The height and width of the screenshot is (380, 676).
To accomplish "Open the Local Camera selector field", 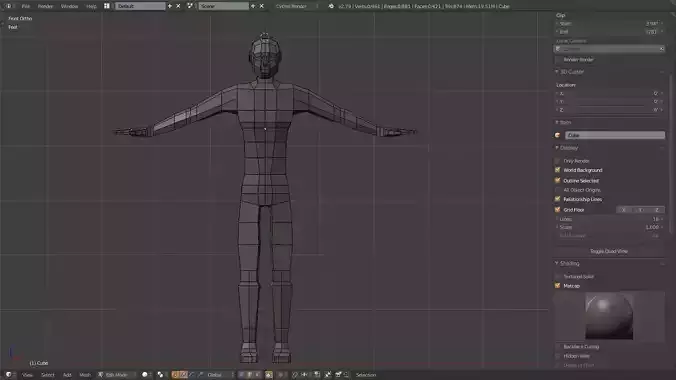I will (609, 49).
